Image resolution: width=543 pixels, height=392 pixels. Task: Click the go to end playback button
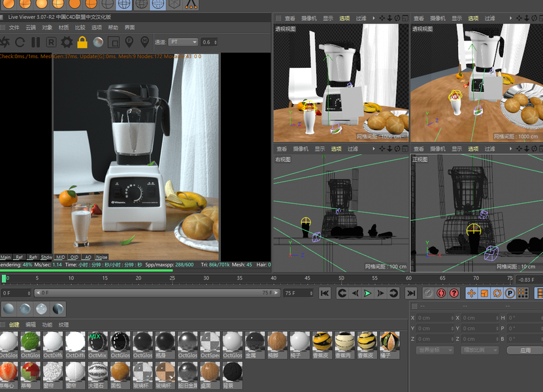tap(411, 293)
